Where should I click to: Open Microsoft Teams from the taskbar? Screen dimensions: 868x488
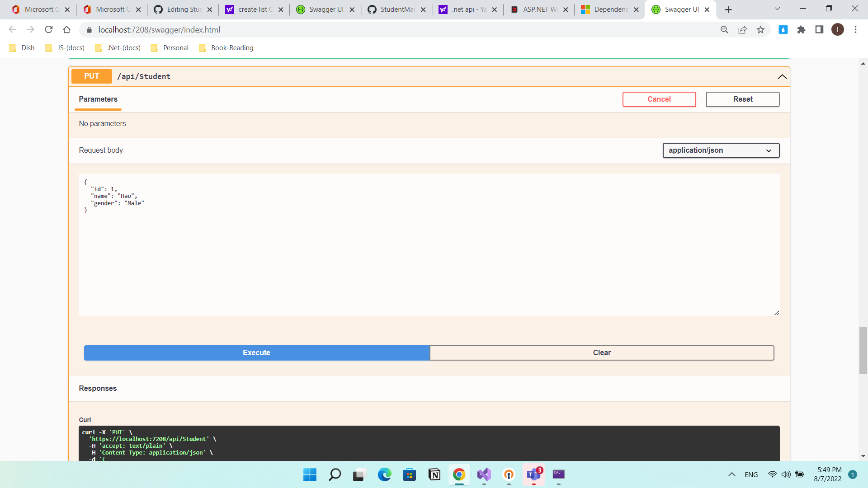533,475
